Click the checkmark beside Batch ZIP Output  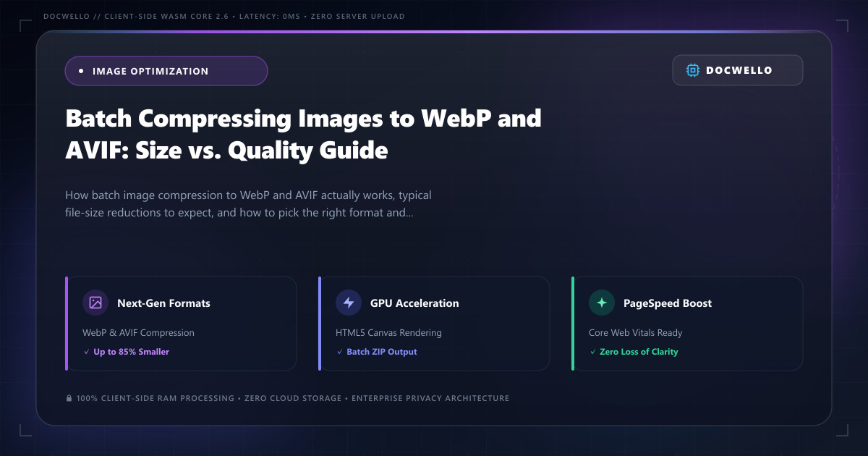[x=339, y=352]
